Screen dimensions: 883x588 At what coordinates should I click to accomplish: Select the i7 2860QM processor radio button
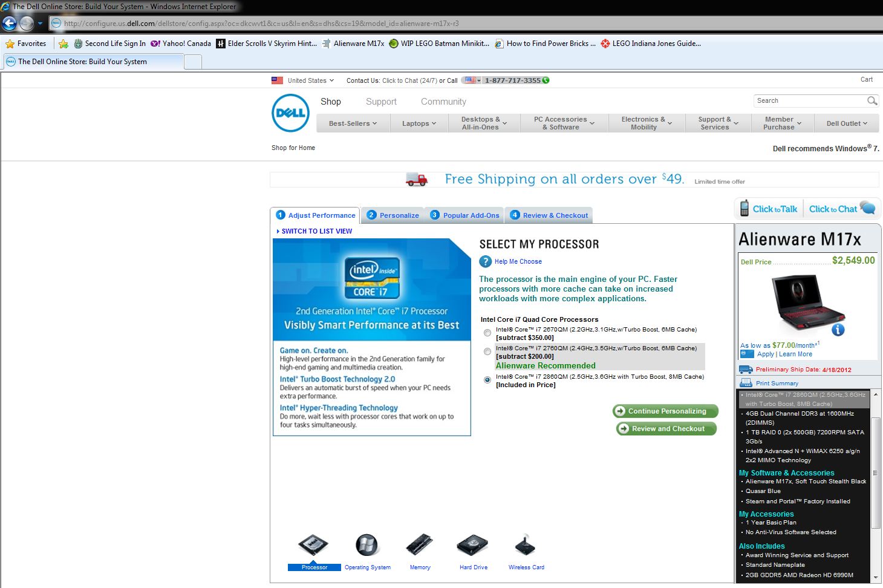tap(487, 380)
